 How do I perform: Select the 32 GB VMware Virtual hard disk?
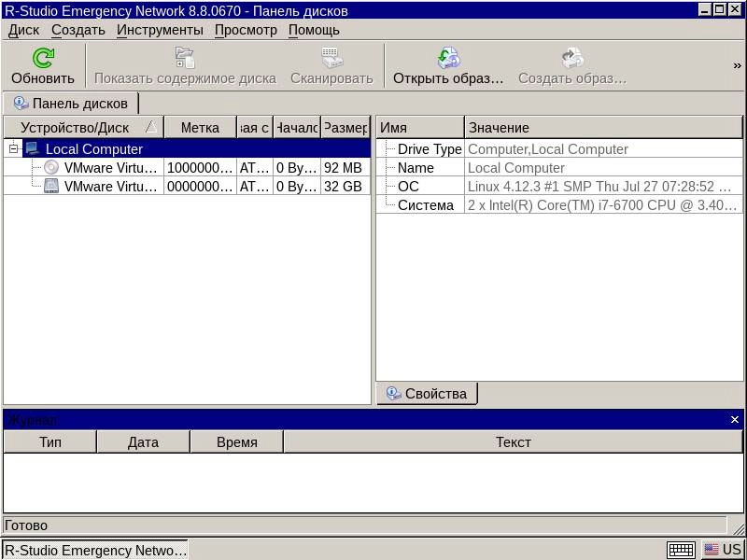click(187, 186)
